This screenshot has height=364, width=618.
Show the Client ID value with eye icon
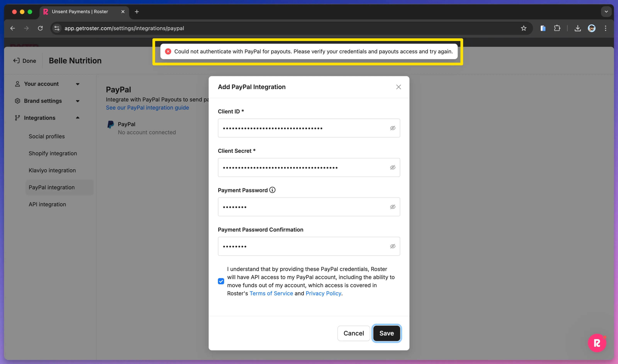click(393, 128)
